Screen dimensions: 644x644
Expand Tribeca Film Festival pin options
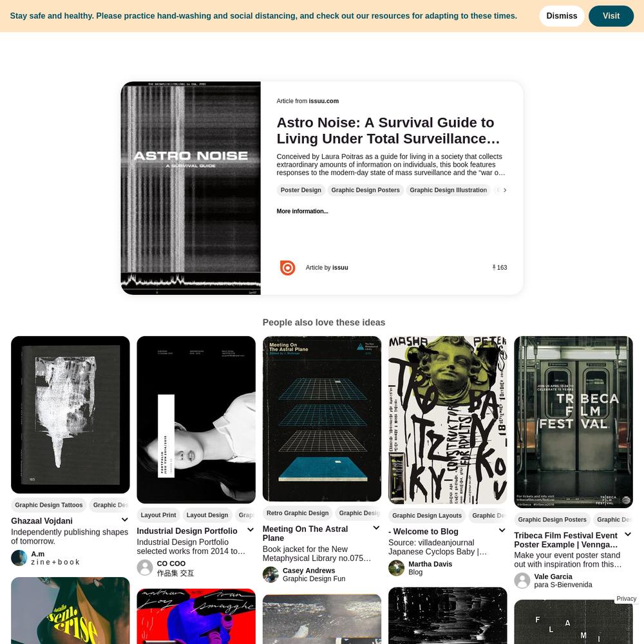click(x=627, y=535)
